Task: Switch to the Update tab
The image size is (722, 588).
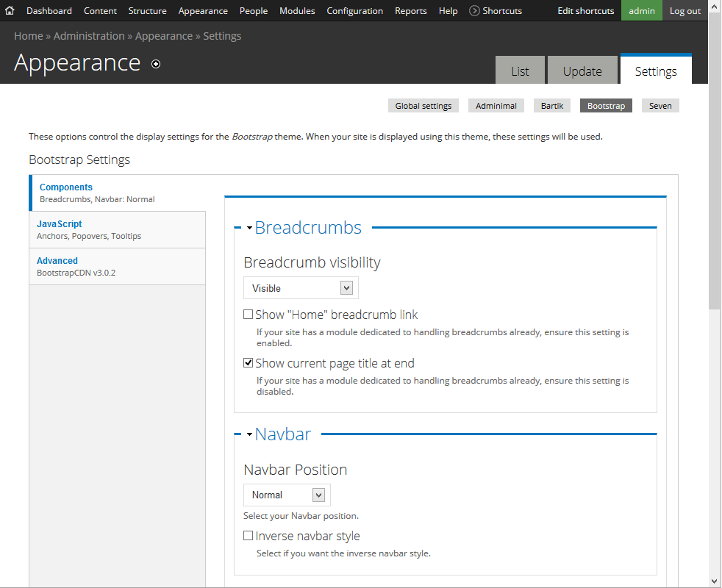Action: pos(582,71)
